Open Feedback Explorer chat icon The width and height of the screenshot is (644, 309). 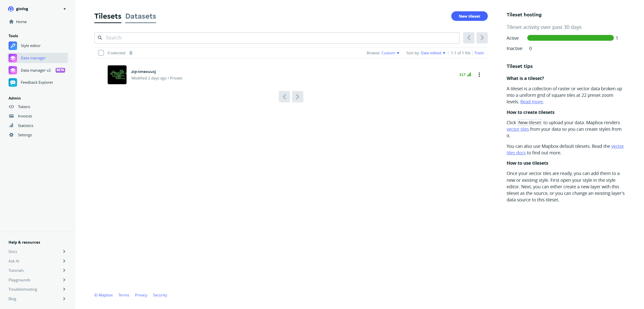tap(13, 82)
